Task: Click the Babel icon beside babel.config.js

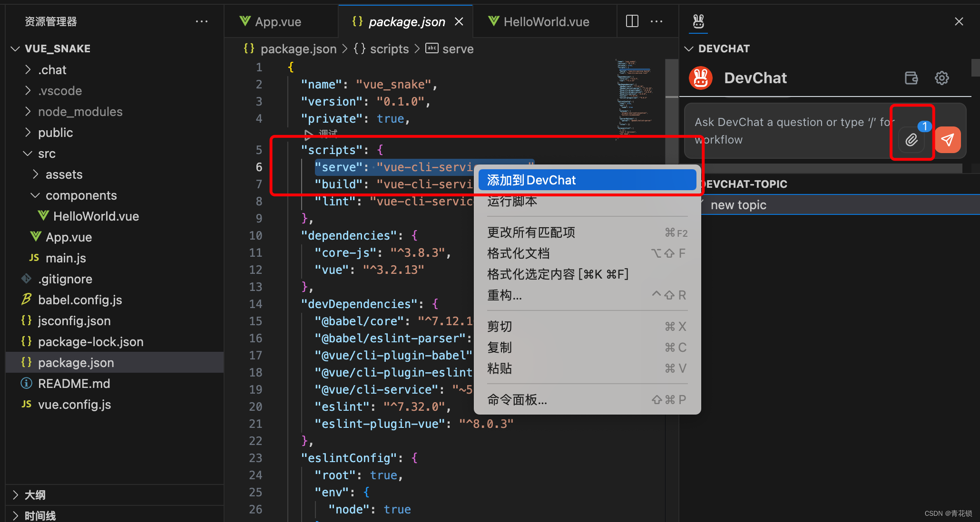Action: [26, 300]
